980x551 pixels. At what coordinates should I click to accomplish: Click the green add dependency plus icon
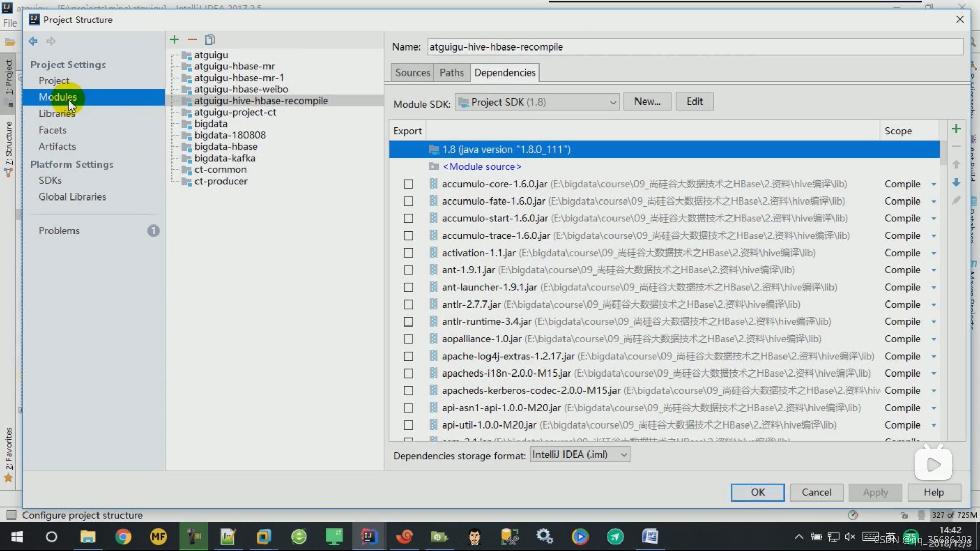tap(956, 129)
